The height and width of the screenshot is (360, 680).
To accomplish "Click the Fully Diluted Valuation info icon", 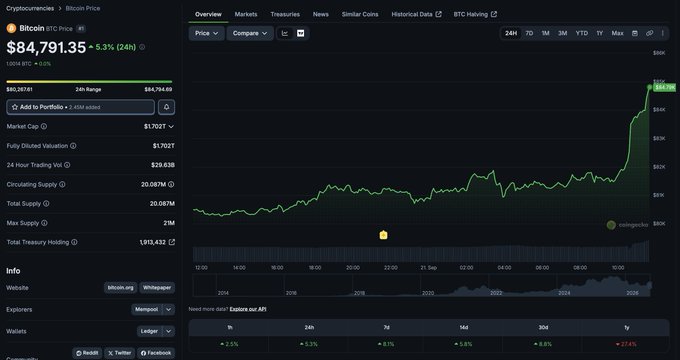I will click(73, 146).
